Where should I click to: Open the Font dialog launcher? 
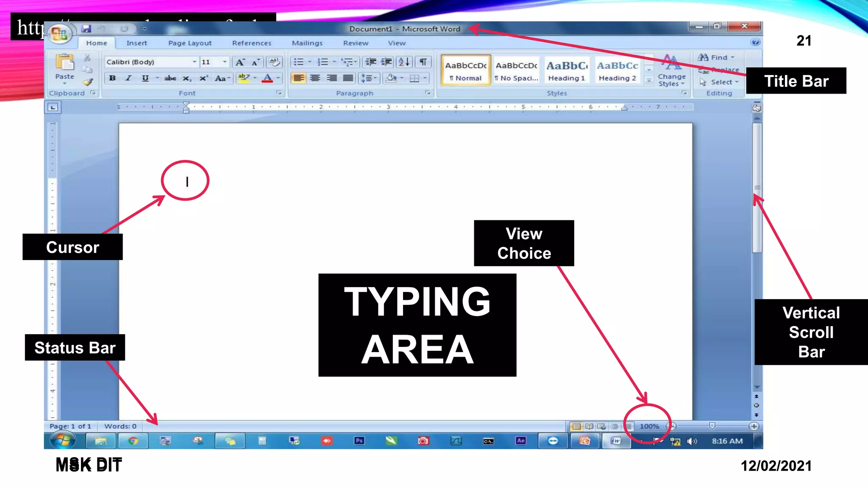[279, 93]
